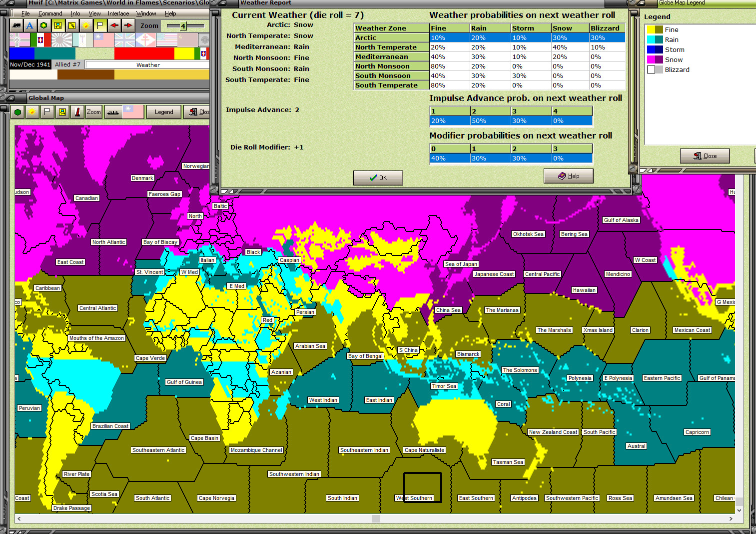Adjust the Zoom slider handle showing 4
Image resolution: width=756 pixels, height=534 pixels.
(183, 26)
